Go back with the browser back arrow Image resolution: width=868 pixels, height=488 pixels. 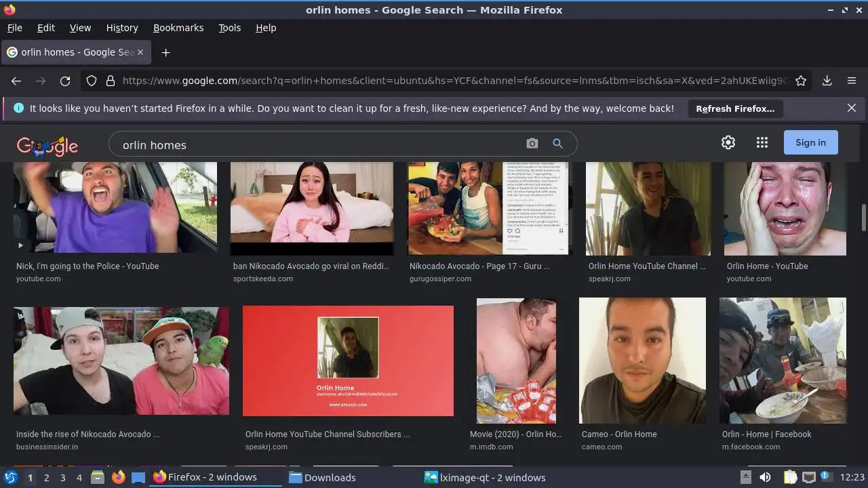pos(16,81)
